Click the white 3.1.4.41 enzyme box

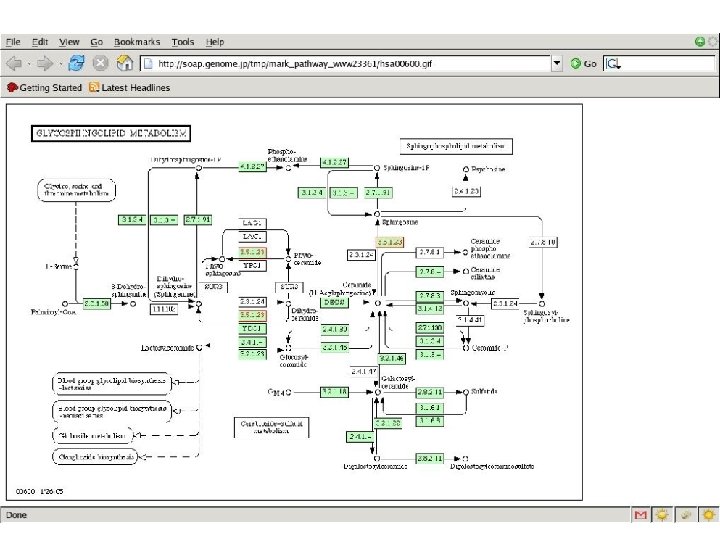[470, 319]
